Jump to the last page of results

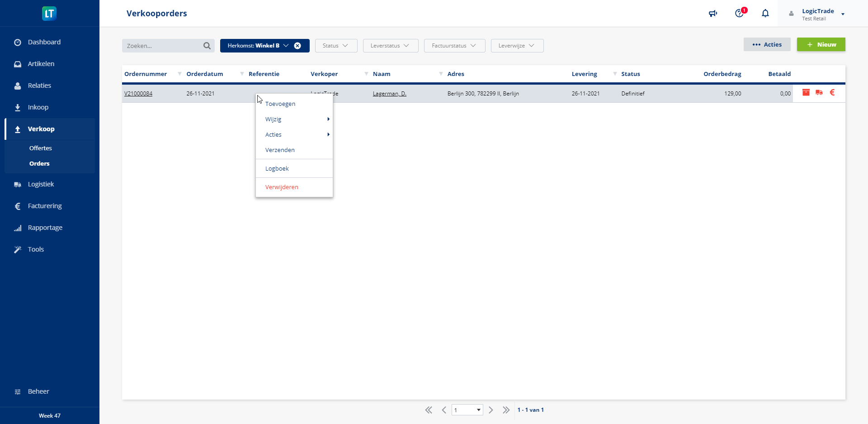coord(506,410)
